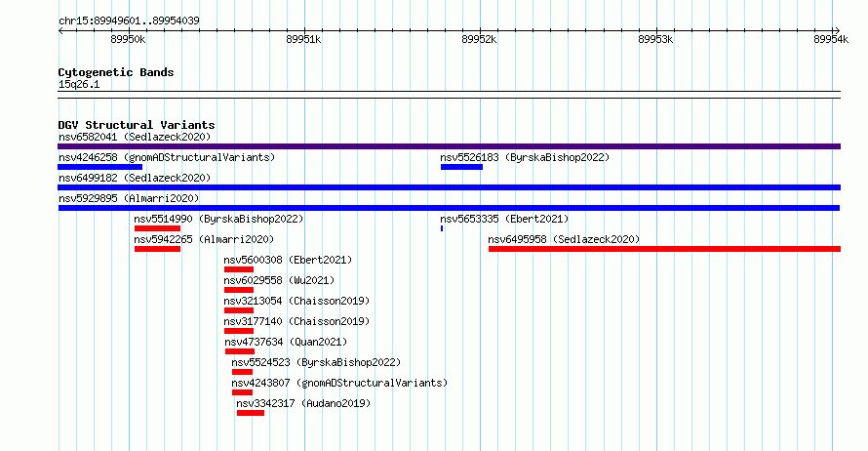Click the red nsv5524523 variant bar
Image resolution: width=868 pixels, height=451 pixels.
[242, 372]
